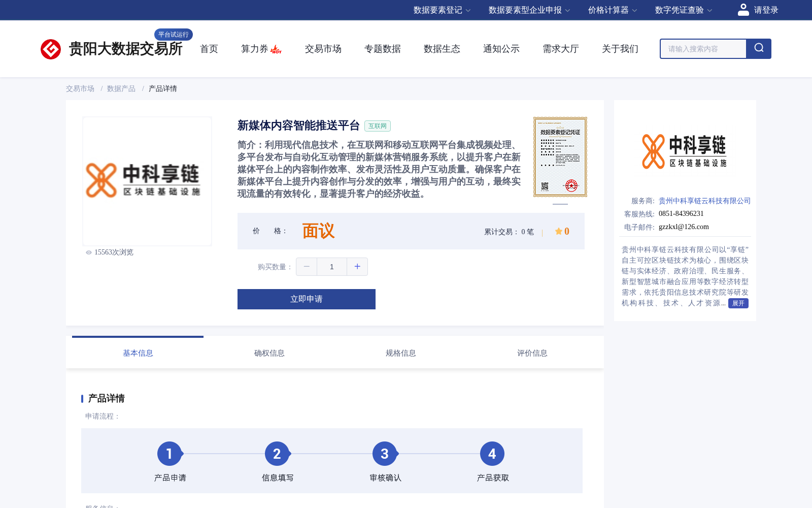Open the 数据要素登记 dropdown
The height and width of the screenshot is (508, 812).
click(x=442, y=10)
